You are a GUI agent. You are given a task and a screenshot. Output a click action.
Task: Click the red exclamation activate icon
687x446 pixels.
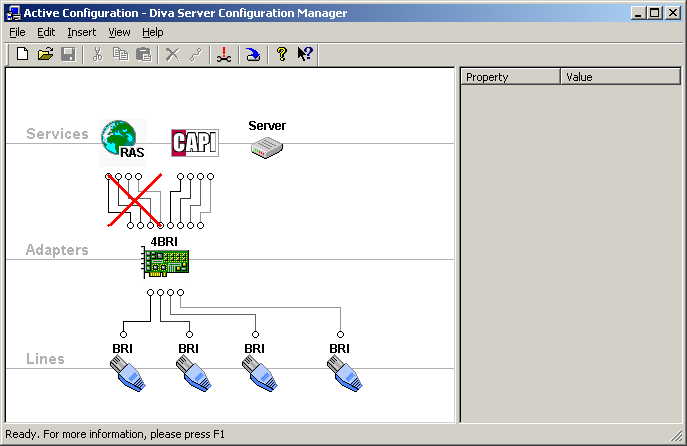point(224,54)
